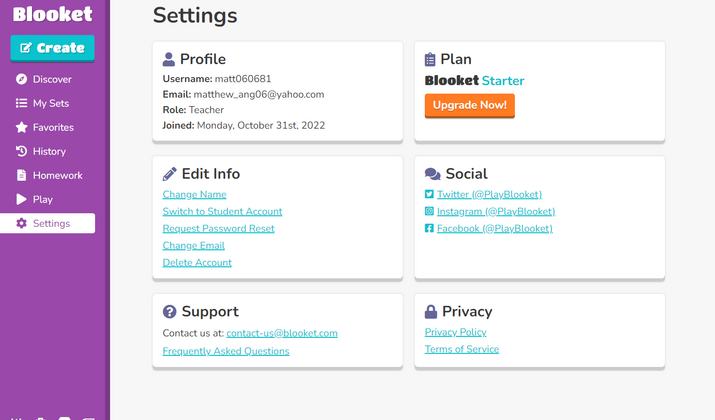Click the Delete Account link
Image resolution: width=715 pixels, height=420 pixels.
coord(197,263)
